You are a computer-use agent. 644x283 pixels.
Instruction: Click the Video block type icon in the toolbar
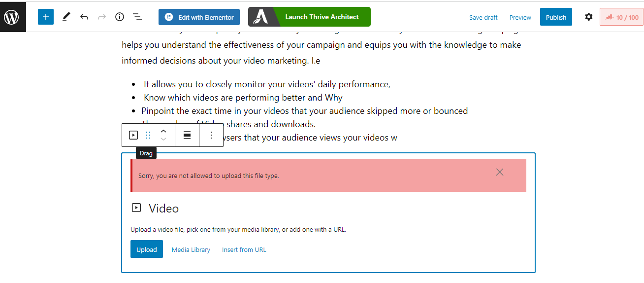pos(133,135)
